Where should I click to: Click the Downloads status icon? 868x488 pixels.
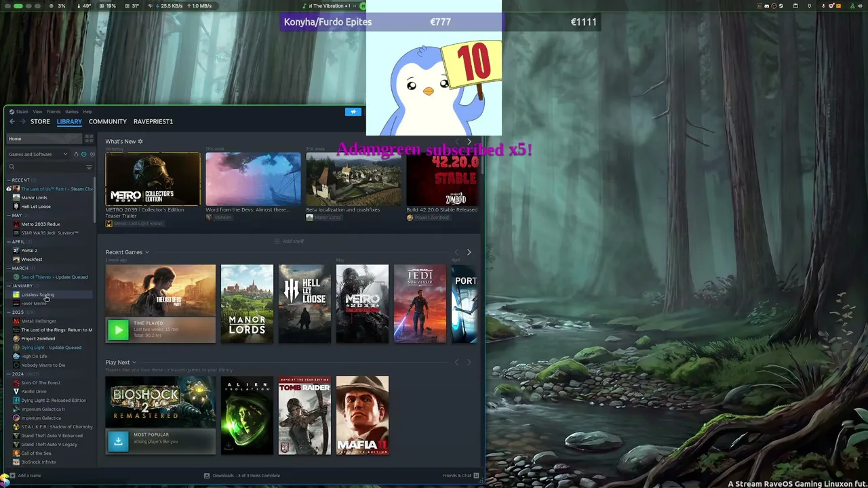207,476
